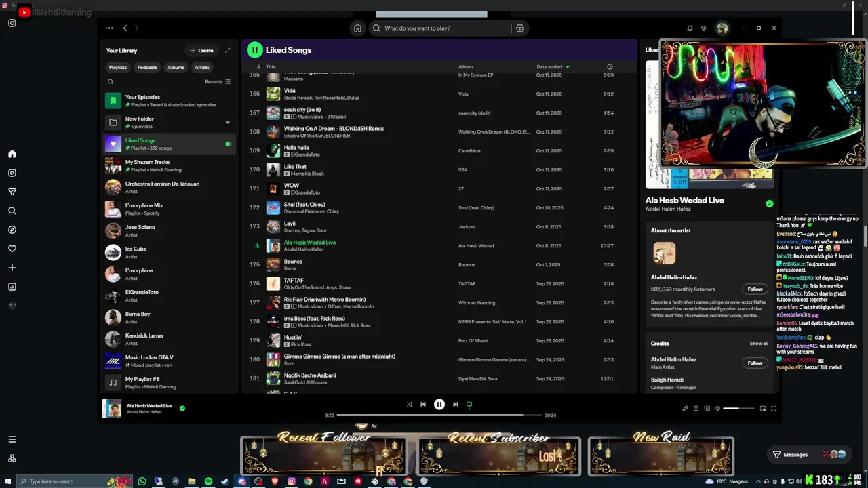The image size is (868, 488).
Task: Go back with the left arrow
Action: pos(125,28)
